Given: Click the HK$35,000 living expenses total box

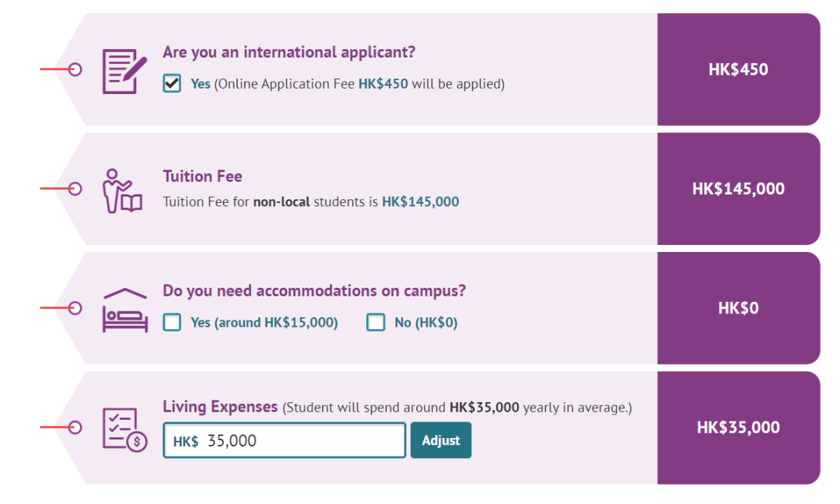Looking at the screenshot, I should [x=739, y=428].
